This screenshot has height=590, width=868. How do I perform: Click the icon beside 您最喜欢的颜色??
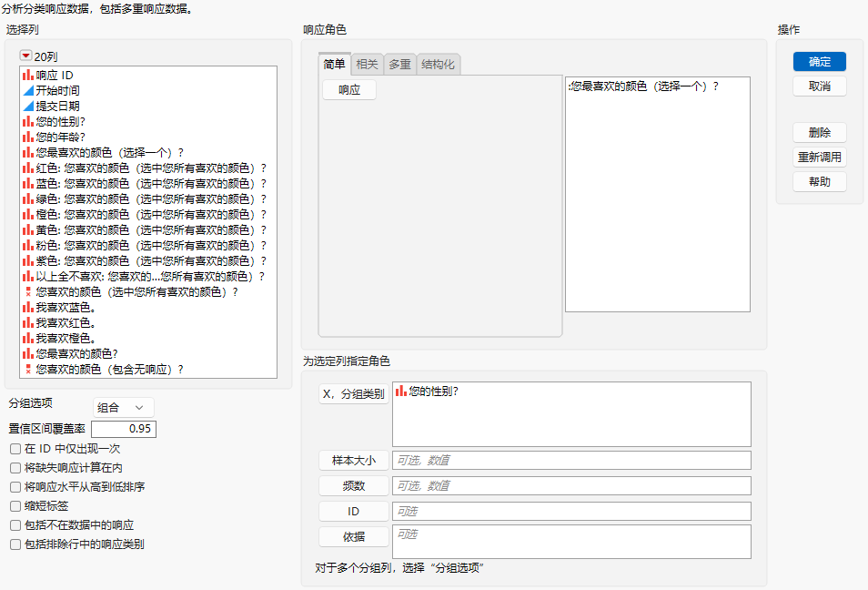[27, 354]
